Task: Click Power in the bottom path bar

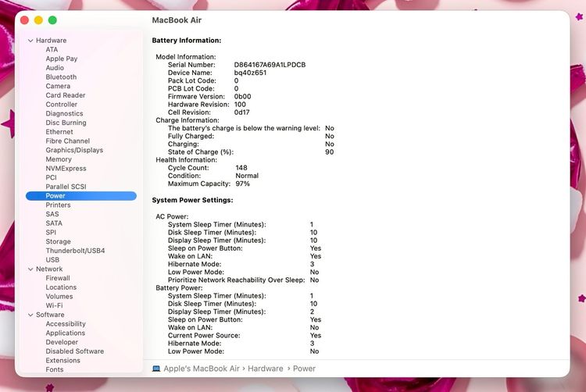Action: (304, 369)
